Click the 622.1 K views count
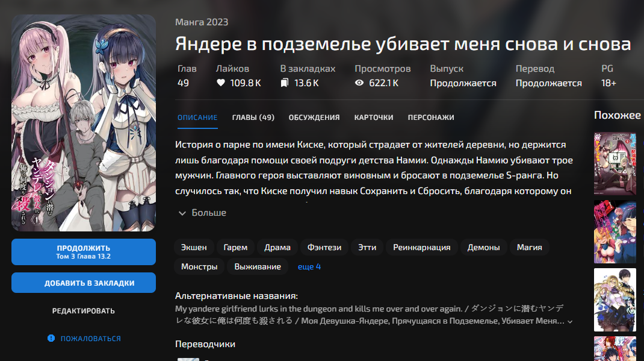The image size is (644, 361). [x=383, y=83]
